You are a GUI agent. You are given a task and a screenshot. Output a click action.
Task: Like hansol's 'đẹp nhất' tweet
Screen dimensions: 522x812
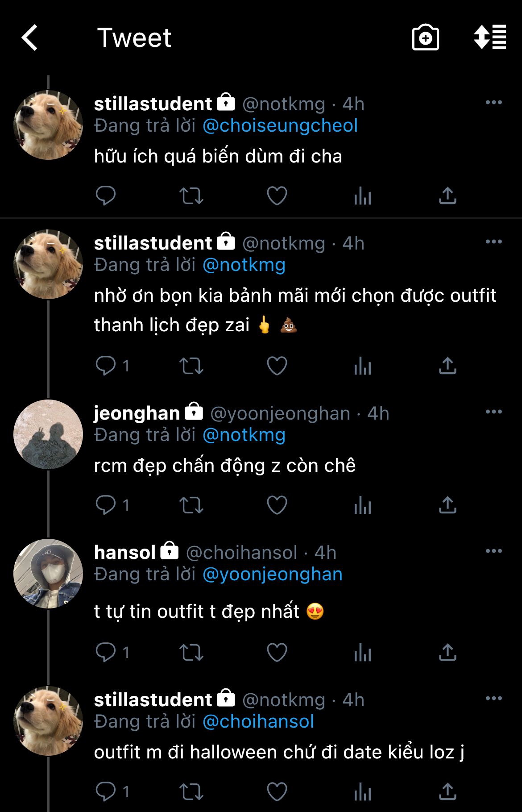coord(277,653)
